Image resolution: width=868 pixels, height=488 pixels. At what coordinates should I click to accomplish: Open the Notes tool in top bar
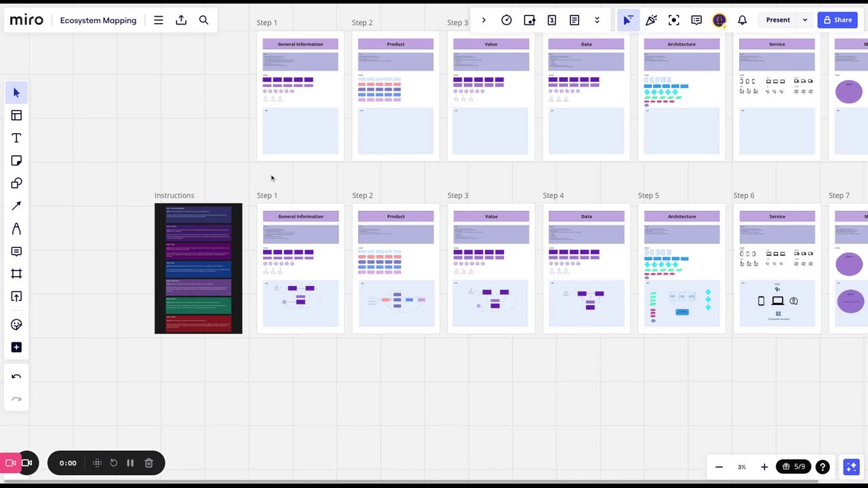pyautogui.click(x=574, y=20)
